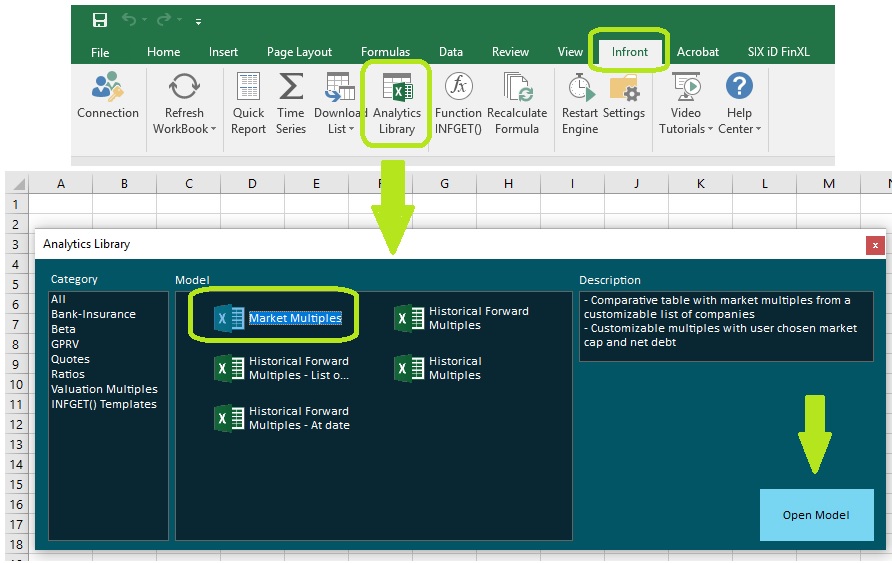This screenshot has height=563, width=892.
Task: Click cell B1 in the worksheet
Action: point(124,204)
